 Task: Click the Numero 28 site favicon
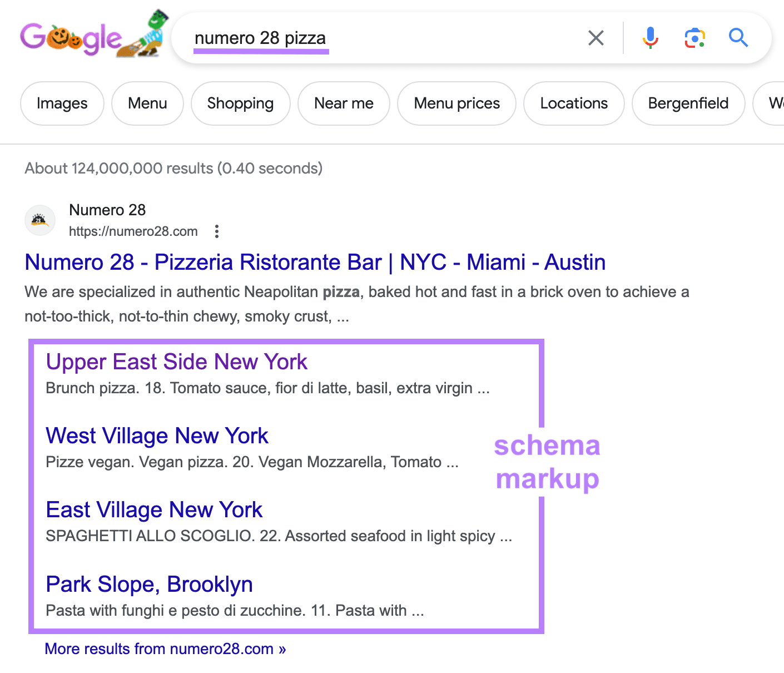pyautogui.click(x=39, y=220)
